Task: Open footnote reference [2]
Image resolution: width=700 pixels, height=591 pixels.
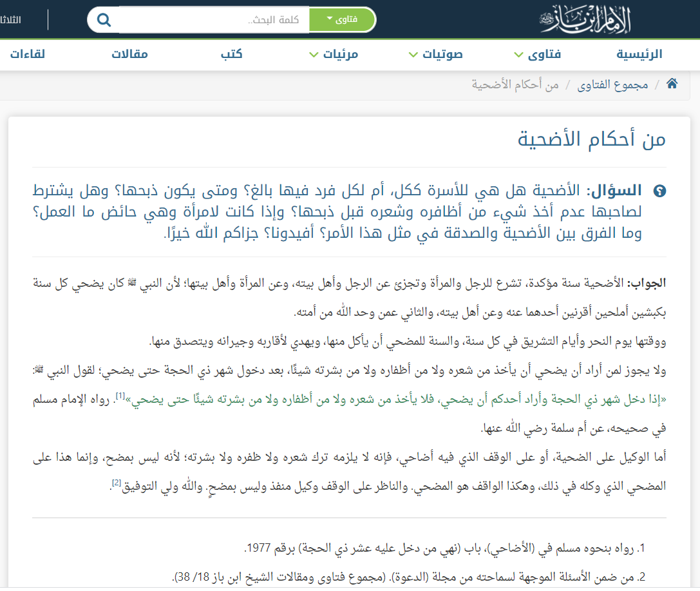Action: (117, 483)
